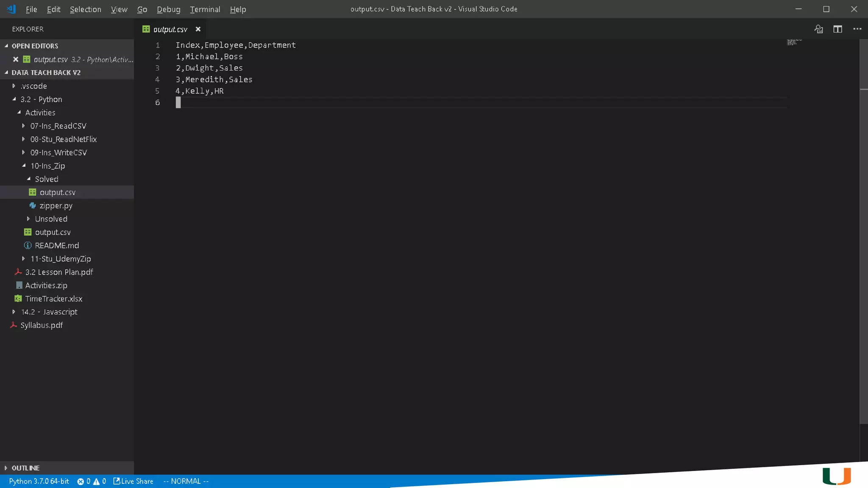Click the editor minimap preview
Viewport: 868px width, 488px height.
pos(794,42)
